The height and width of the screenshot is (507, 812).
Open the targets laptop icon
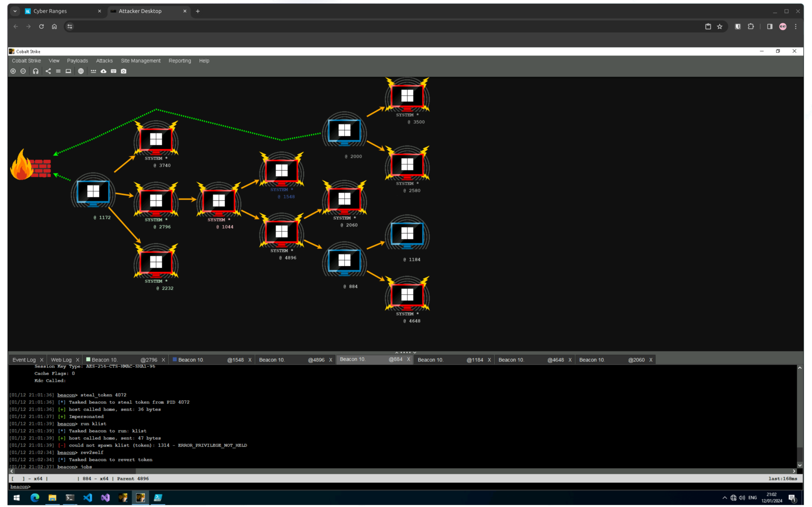[x=68, y=71]
